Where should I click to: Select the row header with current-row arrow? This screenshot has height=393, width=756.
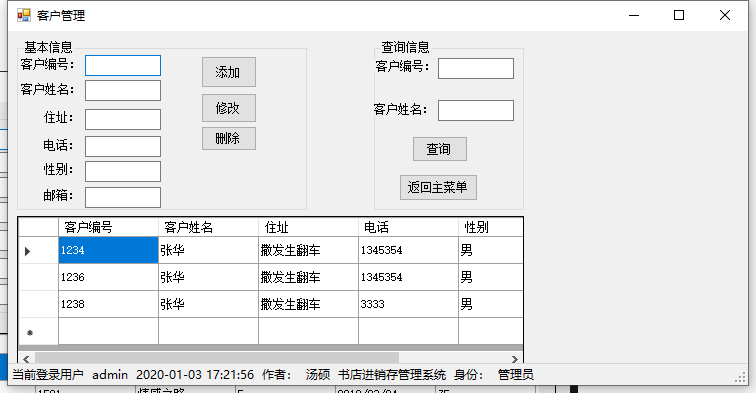[x=39, y=250]
